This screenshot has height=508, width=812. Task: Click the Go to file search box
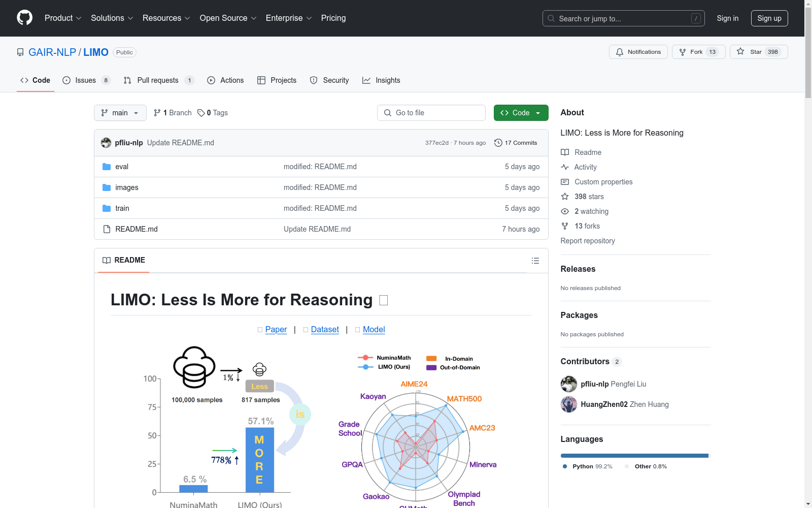[x=431, y=113]
